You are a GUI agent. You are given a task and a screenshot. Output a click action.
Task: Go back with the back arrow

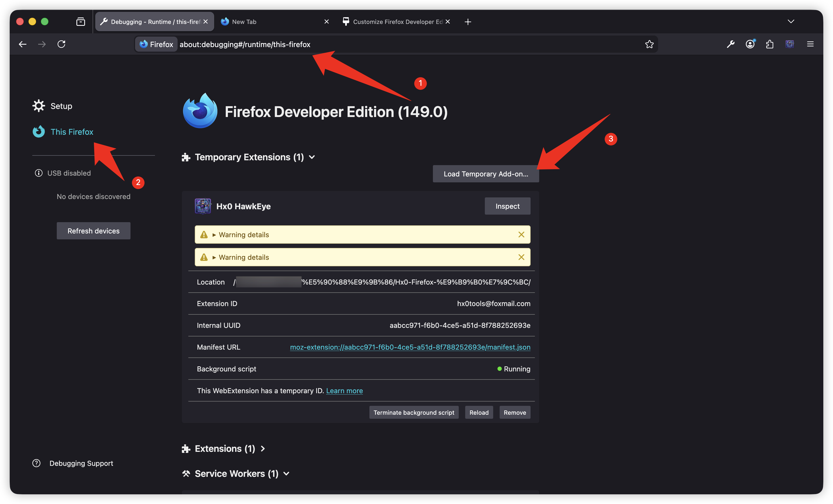[x=23, y=44]
